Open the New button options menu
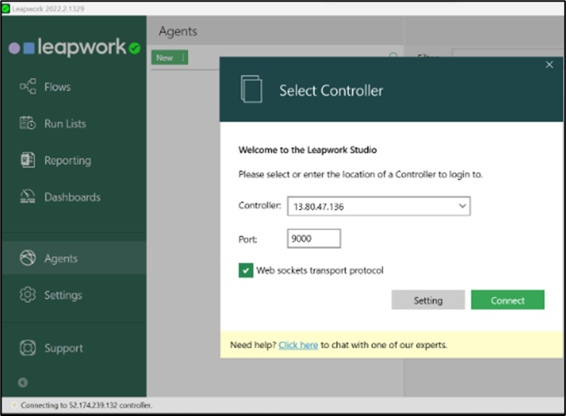Viewport: 566px width, 416px height. click(183, 57)
